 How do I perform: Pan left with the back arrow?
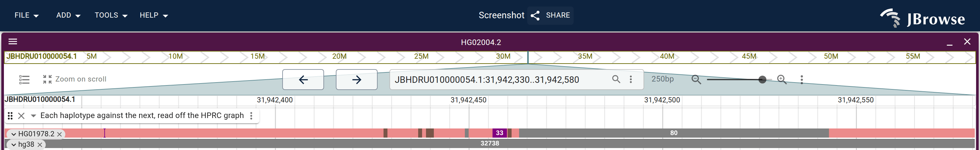(303, 79)
